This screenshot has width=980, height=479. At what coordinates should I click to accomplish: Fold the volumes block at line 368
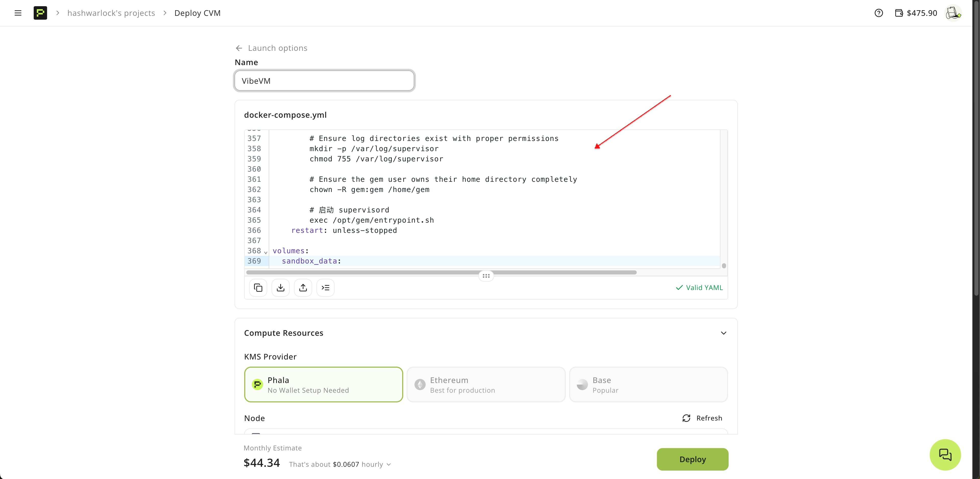(x=265, y=252)
